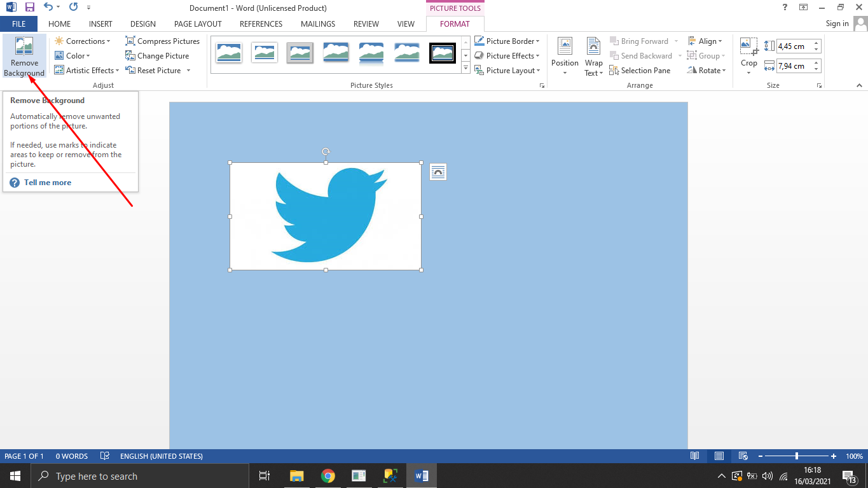Click the Save icon in Quick Access Toolbar
This screenshot has height=488, width=868.
click(x=30, y=8)
